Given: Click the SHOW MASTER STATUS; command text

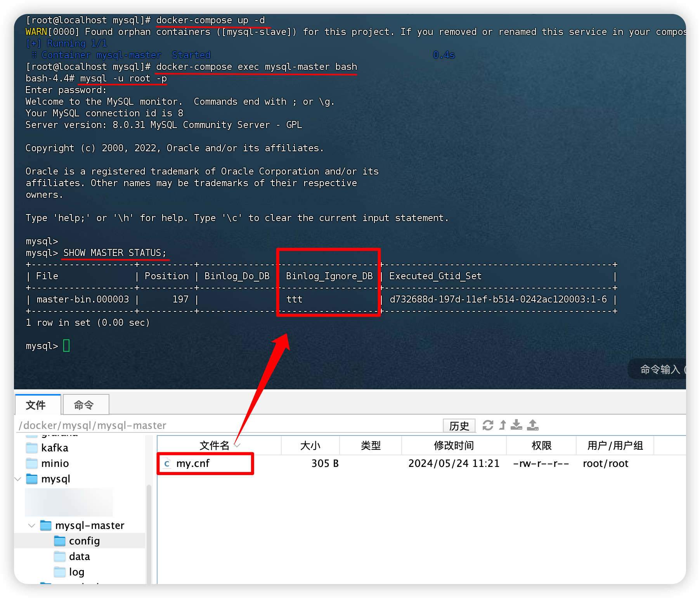Looking at the screenshot, I should coord(115,252).
